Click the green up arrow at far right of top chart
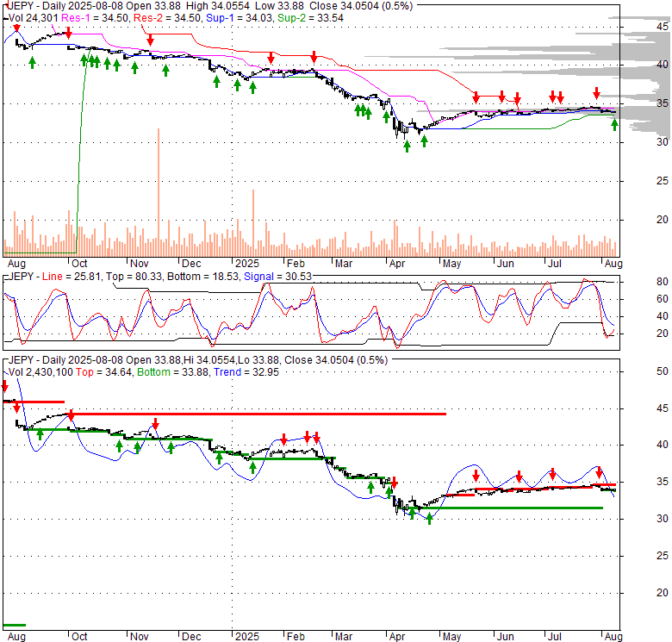672x642 pixels. pos(614,125)
